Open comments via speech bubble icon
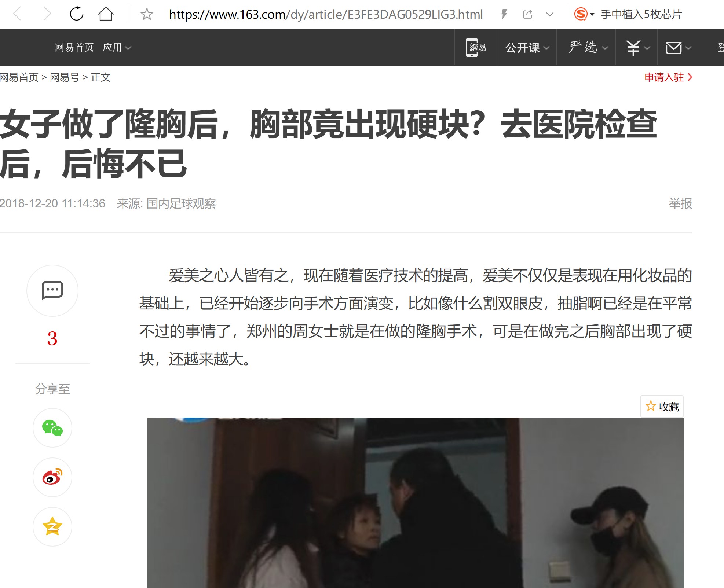The width and height of the screenshot is (724, 588). [52, 291]
